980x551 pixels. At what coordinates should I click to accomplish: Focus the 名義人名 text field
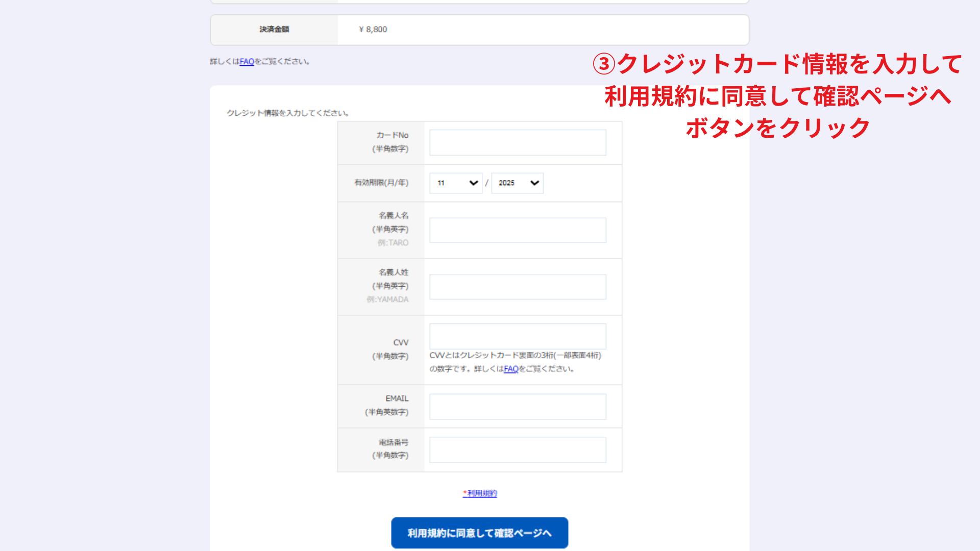[517, 230]
